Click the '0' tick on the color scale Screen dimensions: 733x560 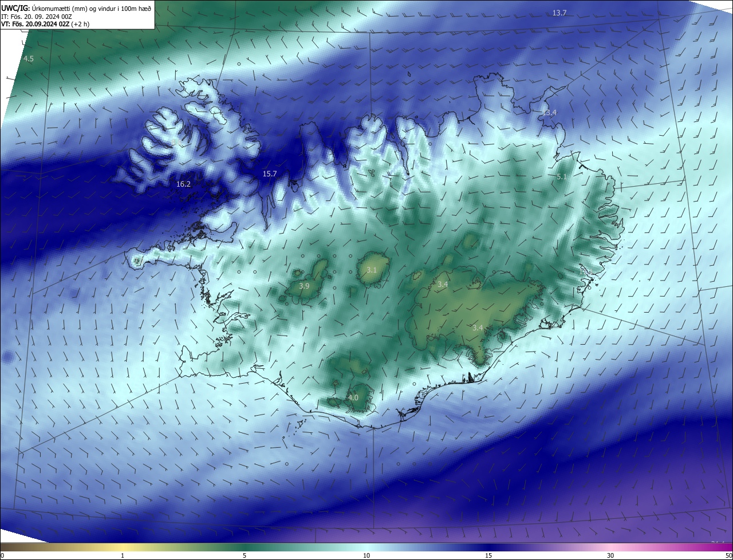tap(2, 555)
